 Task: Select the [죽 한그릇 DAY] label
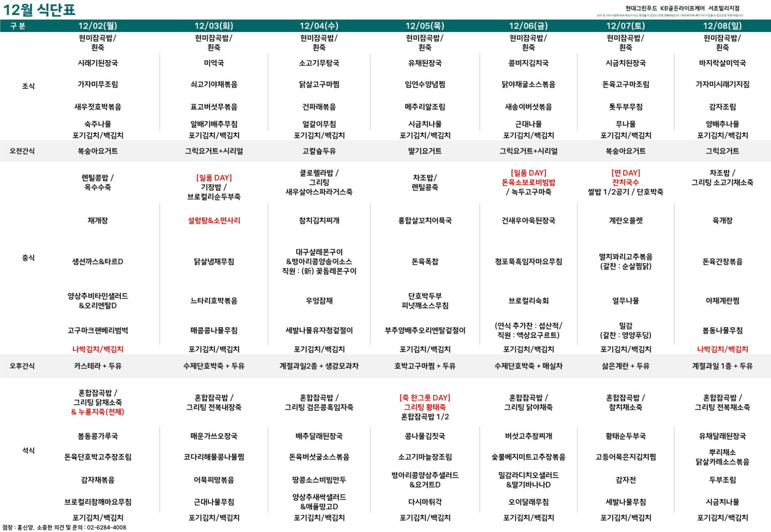tap(425, 398)
